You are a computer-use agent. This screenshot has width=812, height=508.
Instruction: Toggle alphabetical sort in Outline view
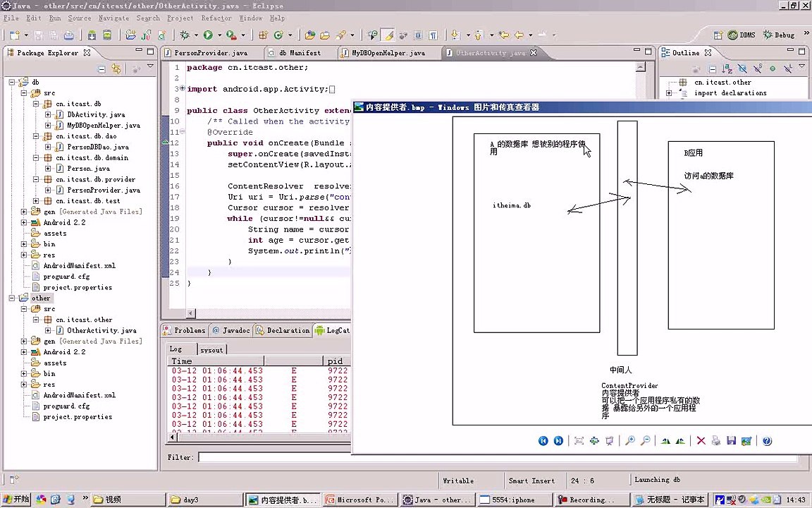[727, 68]
